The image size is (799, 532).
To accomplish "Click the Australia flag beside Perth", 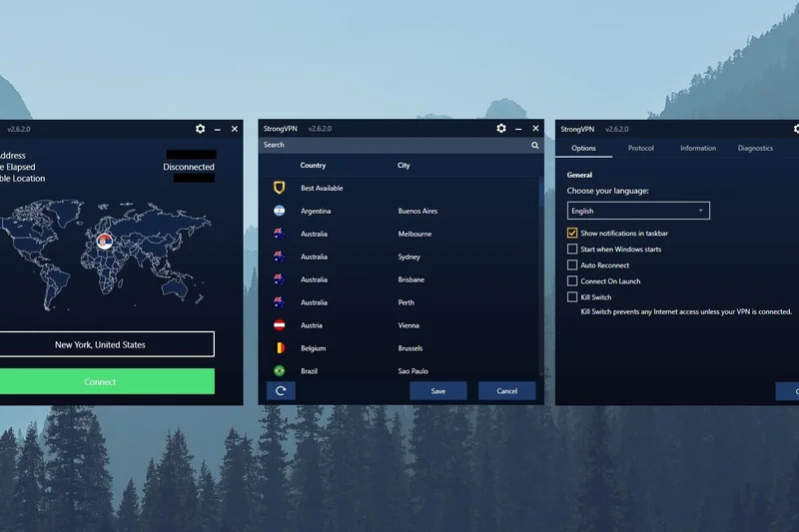I will [280, 302].
